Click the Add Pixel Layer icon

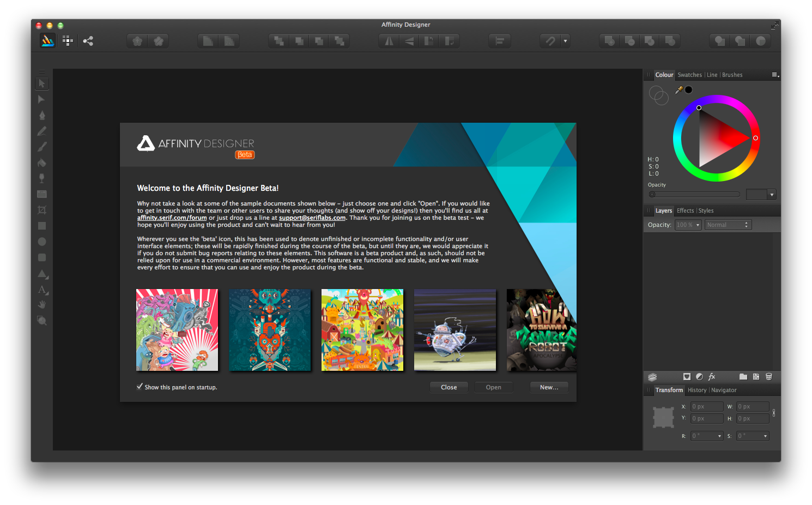(756, 376)
